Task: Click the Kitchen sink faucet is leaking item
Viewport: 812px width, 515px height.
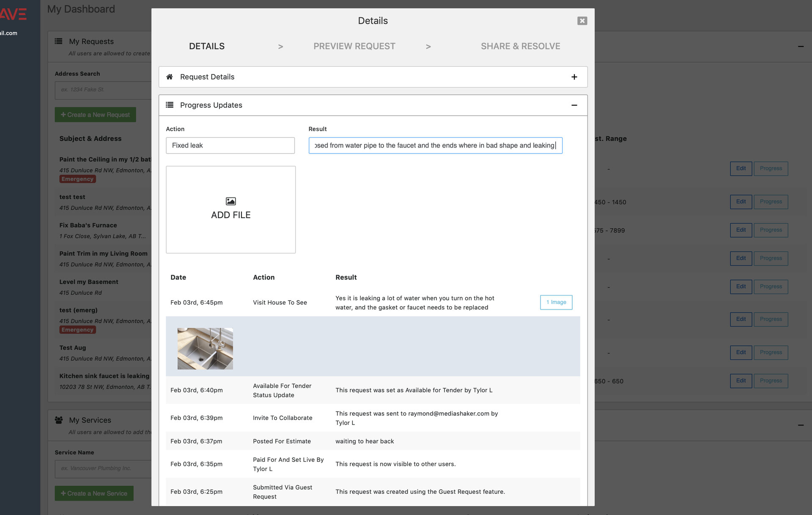Action: (x=104, y=376)
